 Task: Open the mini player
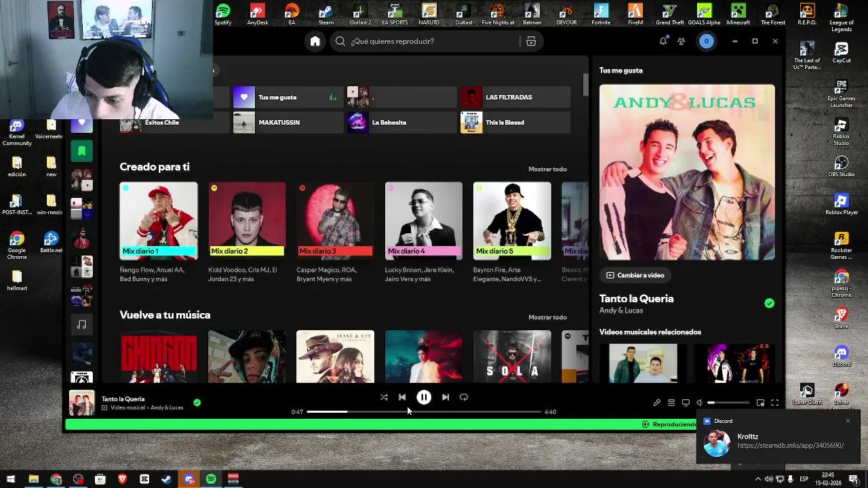(760, 403)
